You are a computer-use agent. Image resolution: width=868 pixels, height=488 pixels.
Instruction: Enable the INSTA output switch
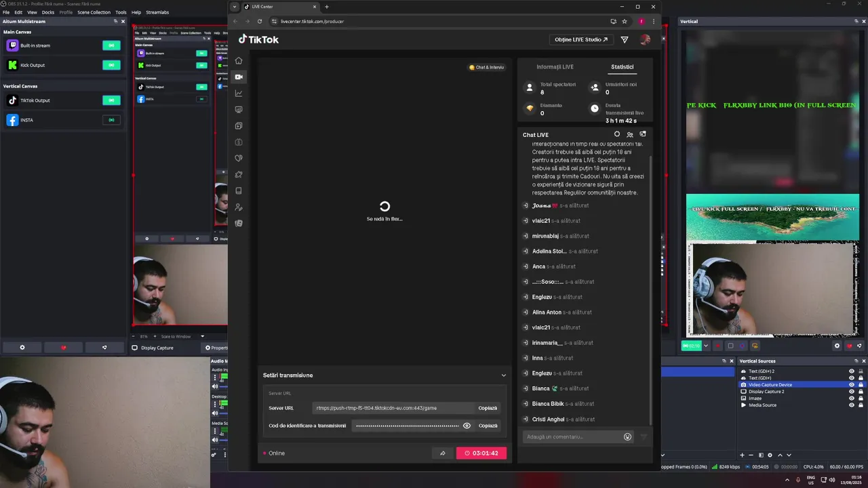pyautogui.click(x=111, y=120)
